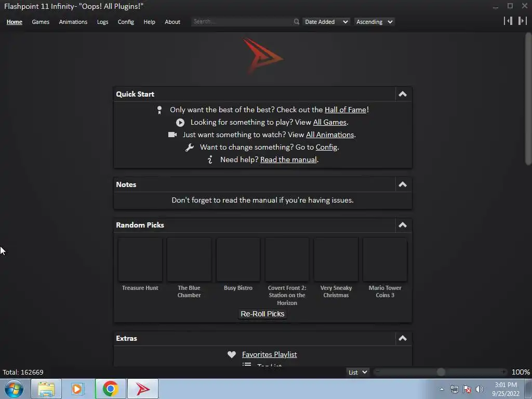Open the Ascending order dropdown
The width and height of the screenshot is (532, 399).
click(x=374, y=22)
